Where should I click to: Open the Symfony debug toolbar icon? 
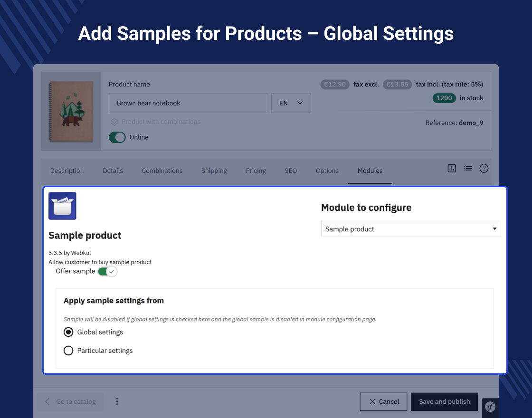click(x=490, y=407)
